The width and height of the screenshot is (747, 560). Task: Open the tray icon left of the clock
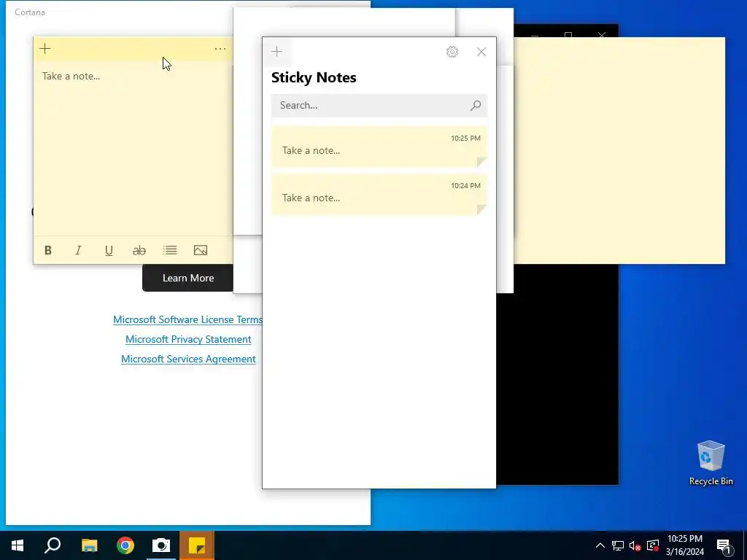653,545
